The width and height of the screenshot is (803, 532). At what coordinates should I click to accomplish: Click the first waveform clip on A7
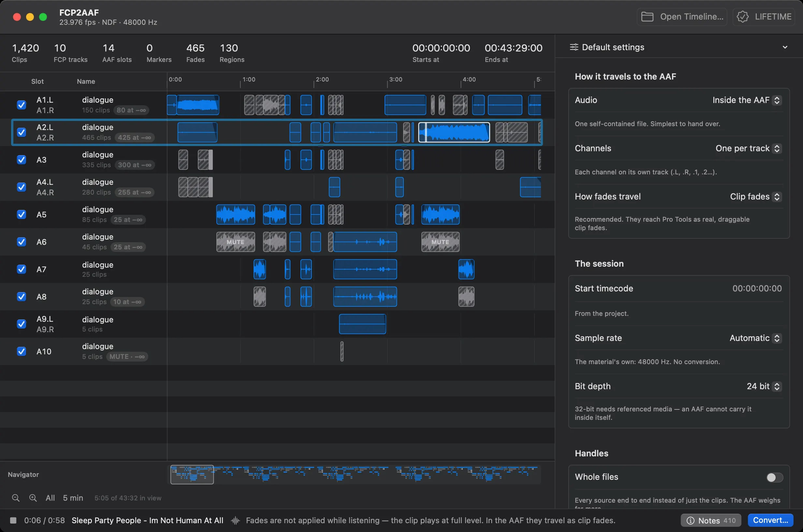tap(260, 269)
